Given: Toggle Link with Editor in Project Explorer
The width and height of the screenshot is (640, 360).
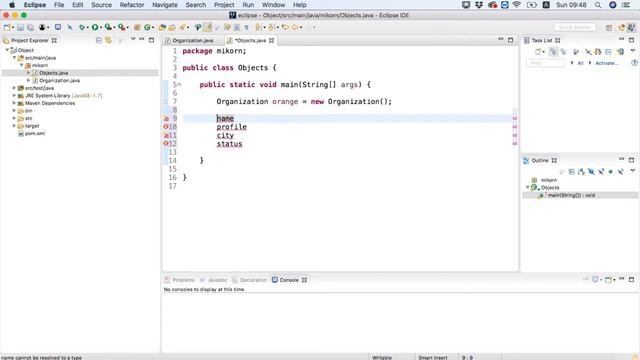Looking at the screenshot, I should point(108,40).
